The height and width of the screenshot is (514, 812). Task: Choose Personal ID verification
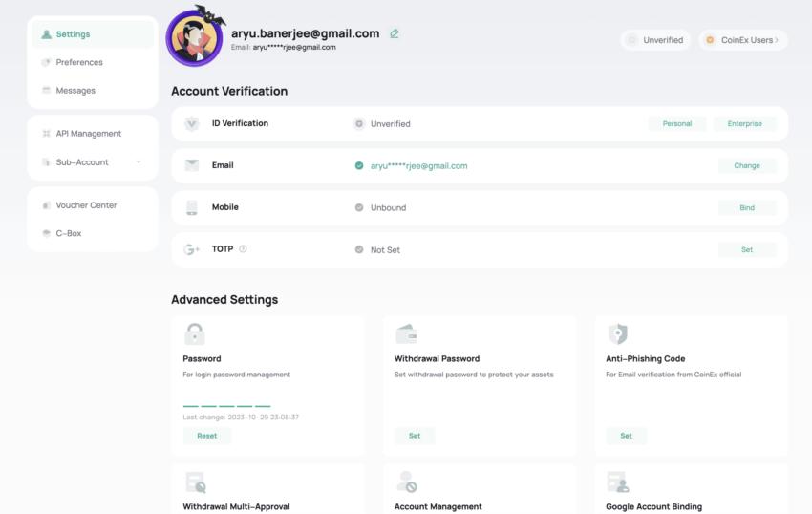pos(677,124)
